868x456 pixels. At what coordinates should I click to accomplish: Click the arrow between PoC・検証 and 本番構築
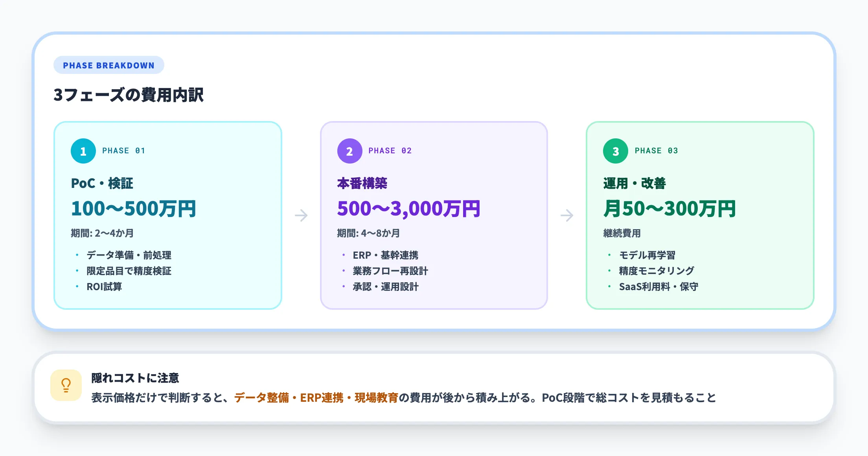pos(301,215)
